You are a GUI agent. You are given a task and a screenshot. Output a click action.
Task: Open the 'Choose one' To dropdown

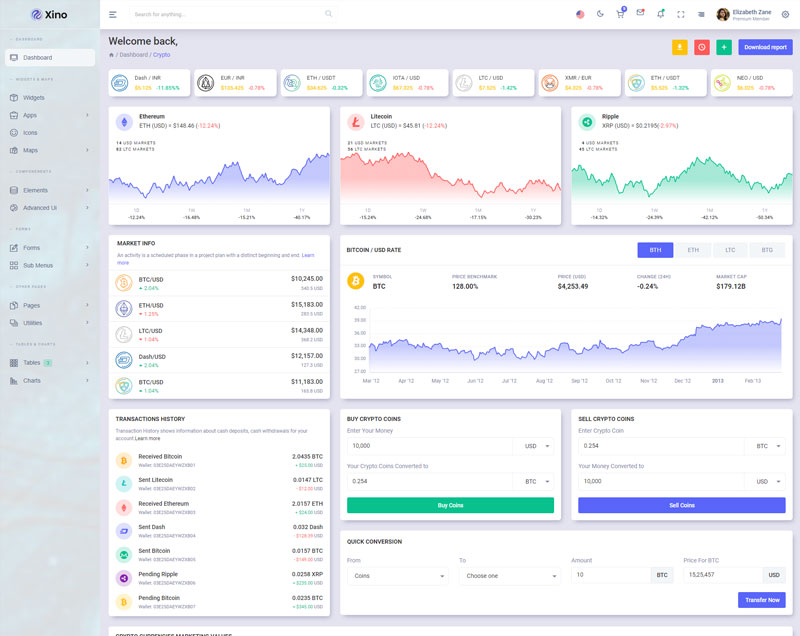(x=510, y=576)
